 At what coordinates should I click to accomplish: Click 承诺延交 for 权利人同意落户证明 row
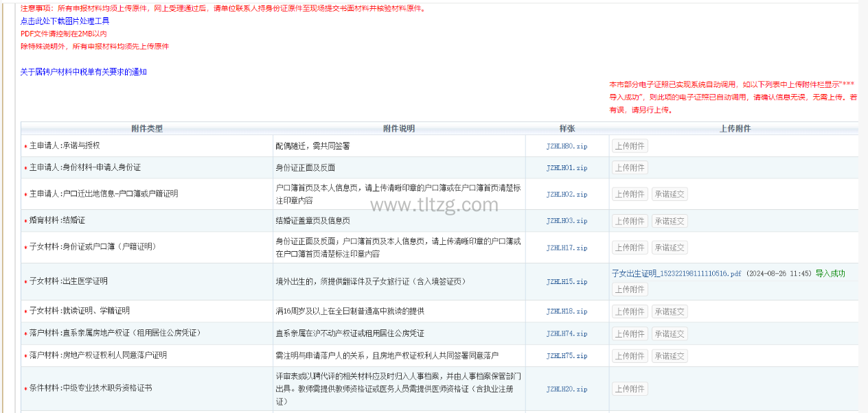tap(669, 356)
